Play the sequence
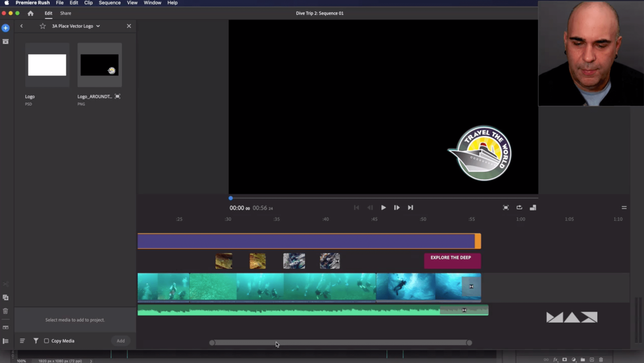644x363 pixels. [x=383, y=207]
